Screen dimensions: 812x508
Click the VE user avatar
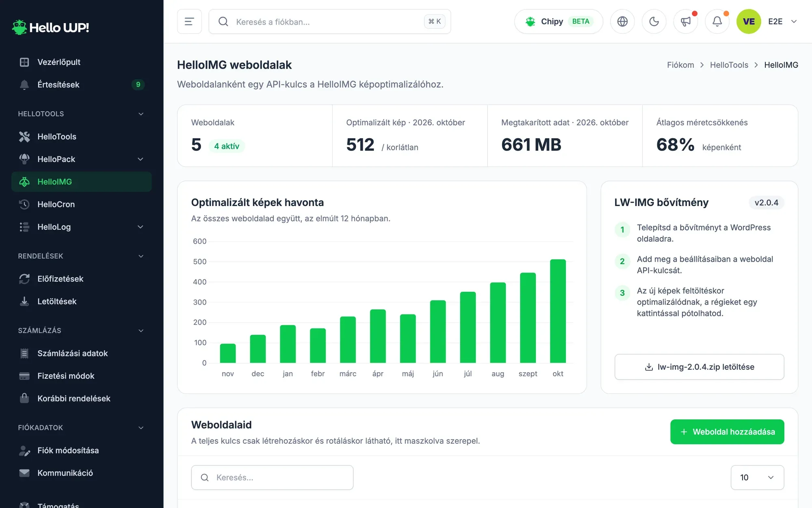pyautogui.click(x=749, y=22)
